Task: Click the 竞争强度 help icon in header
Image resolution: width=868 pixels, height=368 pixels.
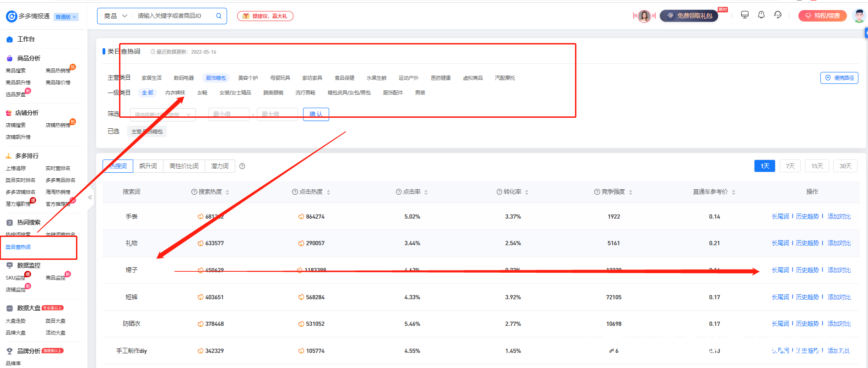Action: pos(597,192)
